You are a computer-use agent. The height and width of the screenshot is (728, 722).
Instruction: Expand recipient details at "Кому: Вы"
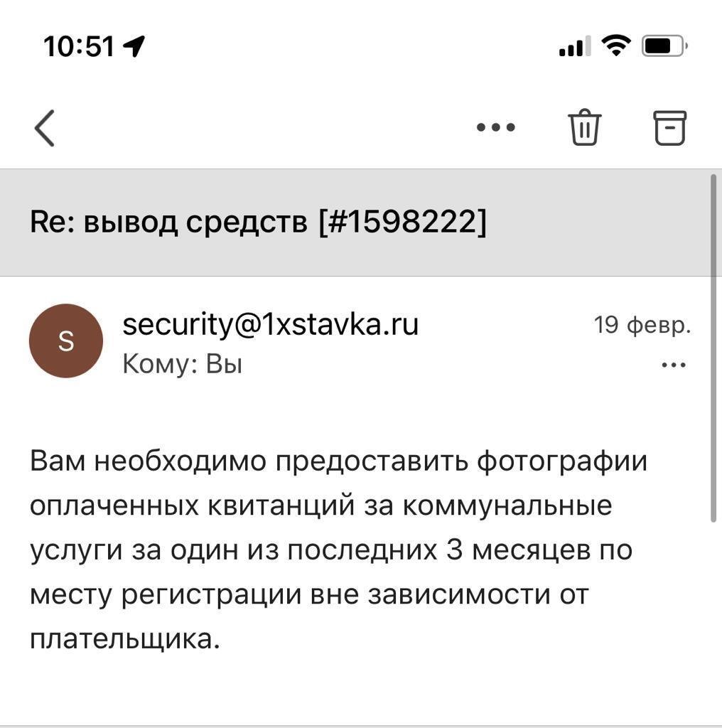pyautogui.click(x=183, y=365)
